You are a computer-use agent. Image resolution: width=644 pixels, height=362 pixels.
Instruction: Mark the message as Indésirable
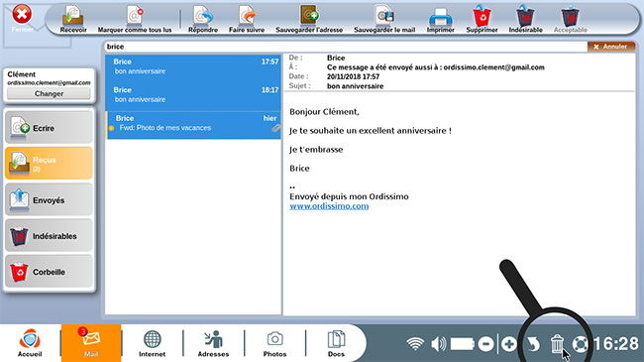pos(525,19)
